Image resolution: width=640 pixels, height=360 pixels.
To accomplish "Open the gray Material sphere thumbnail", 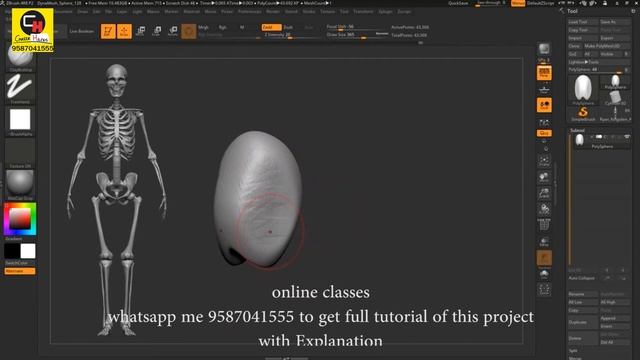I will 20,184.
